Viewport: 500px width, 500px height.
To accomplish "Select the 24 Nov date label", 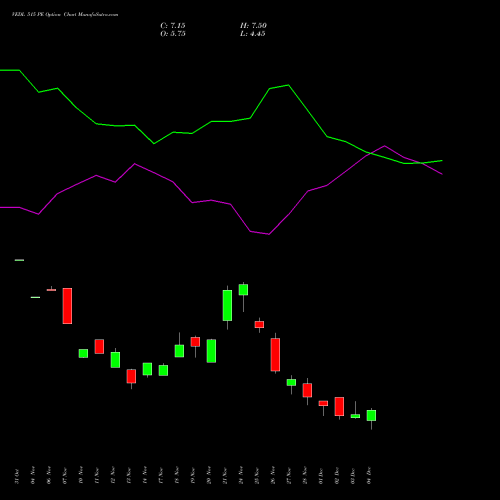I will coord(241,475).
